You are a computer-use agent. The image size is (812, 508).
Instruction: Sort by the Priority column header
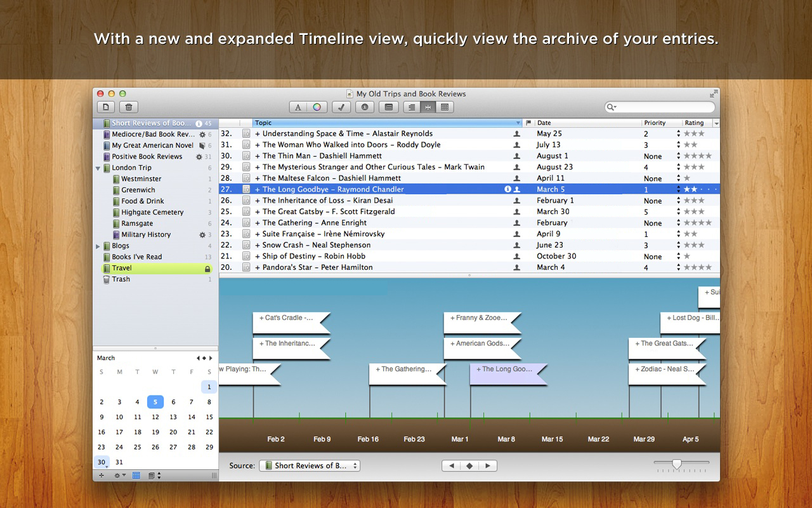coord(661,123)
